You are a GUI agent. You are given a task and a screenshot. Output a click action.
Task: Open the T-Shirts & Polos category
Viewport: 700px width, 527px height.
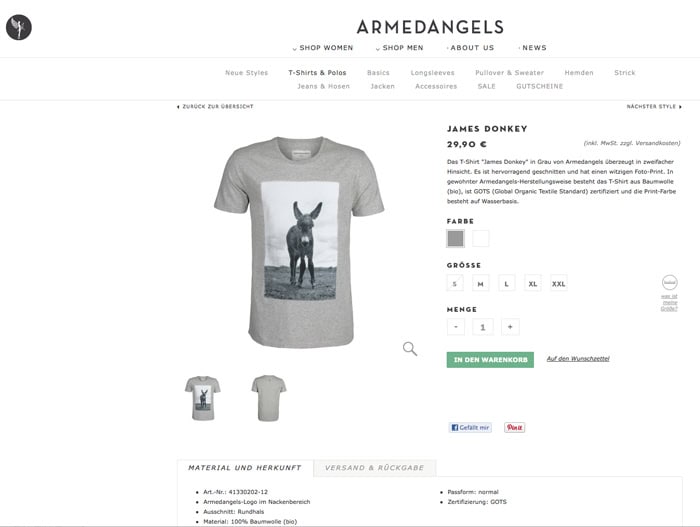[x=317, y=73]
